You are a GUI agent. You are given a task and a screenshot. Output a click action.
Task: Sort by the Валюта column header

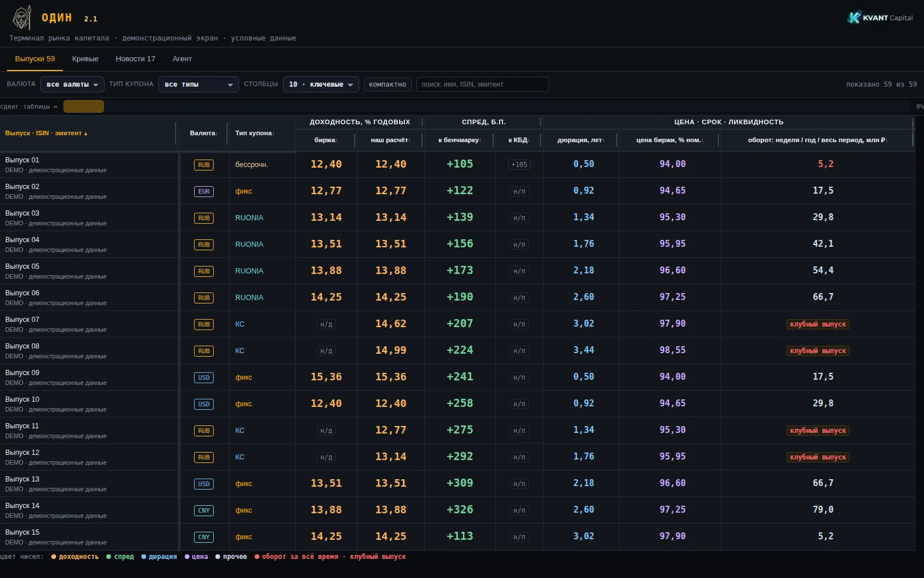[x=203, y=134]
